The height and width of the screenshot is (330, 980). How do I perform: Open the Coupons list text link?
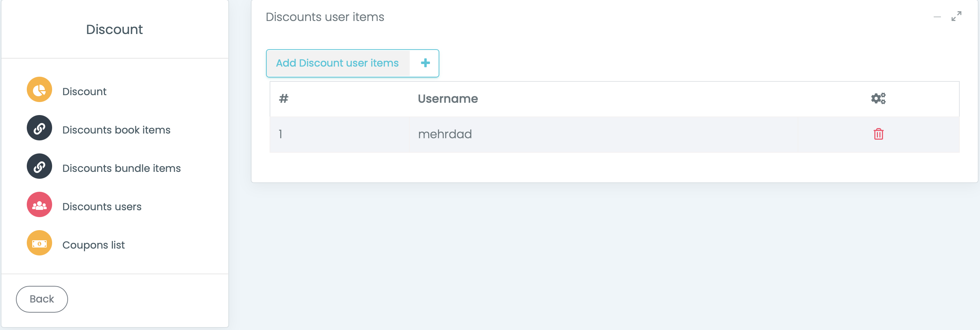(93, 245)
